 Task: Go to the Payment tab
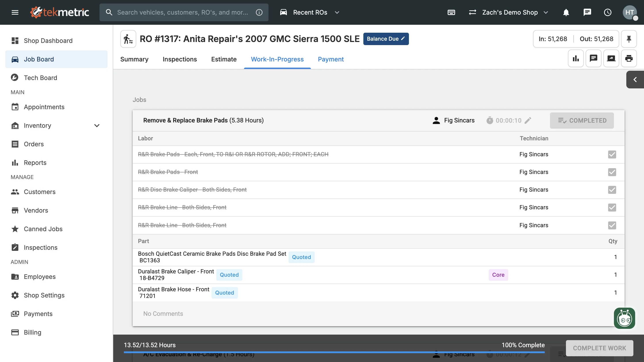pyautogui.click(x=330, y=59)
